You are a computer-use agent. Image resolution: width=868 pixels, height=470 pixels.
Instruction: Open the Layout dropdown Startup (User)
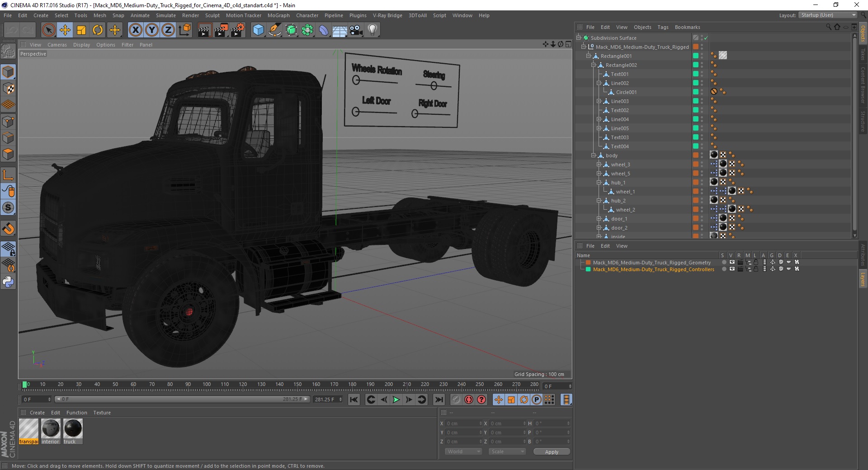pyautogui.click(x=827, y=15)
